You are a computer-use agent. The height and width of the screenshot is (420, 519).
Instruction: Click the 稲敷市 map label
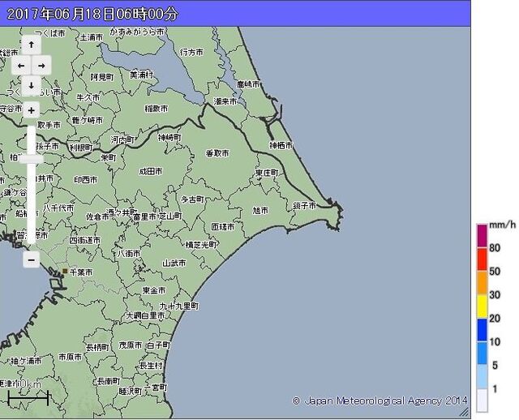157,108
